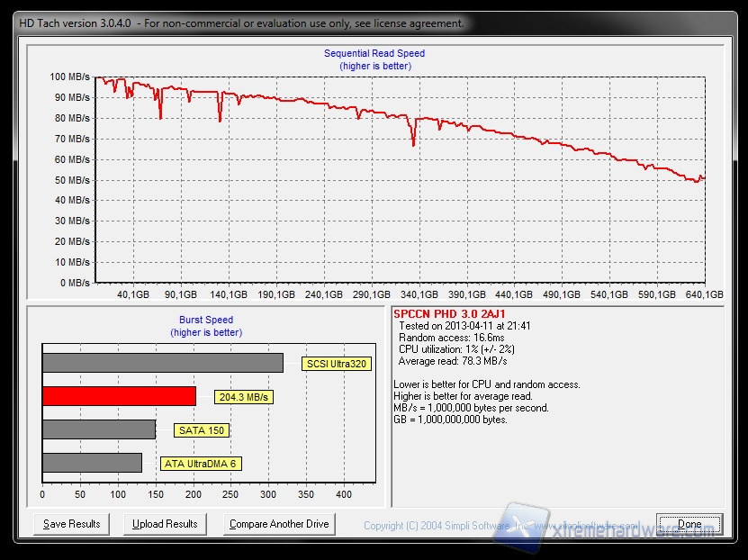This screenshot has height=560, width=748.
Task: Click the CPU utilization result line
Action: [x=455, y=349]
